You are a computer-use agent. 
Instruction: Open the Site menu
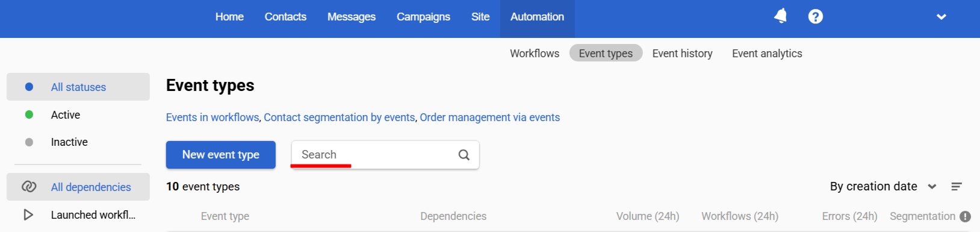pyautogui.click(x=480, y=17)
